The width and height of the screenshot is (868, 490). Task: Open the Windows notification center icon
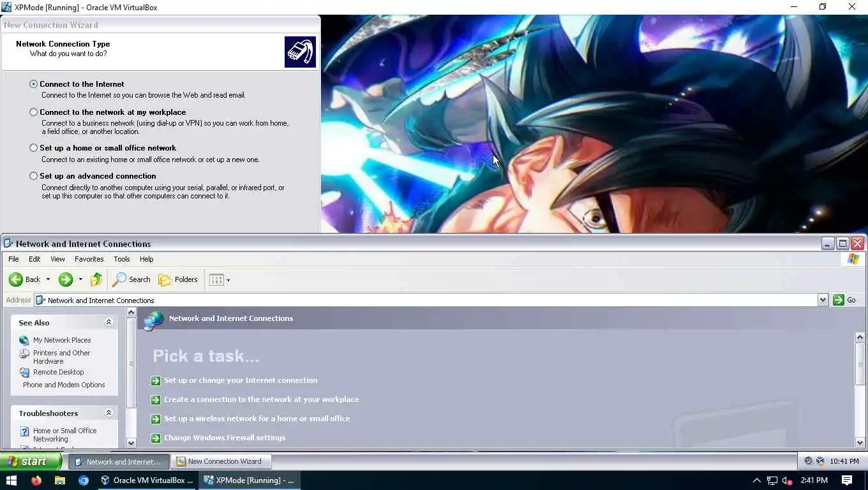pyautogui.click(x=847, y=480)
